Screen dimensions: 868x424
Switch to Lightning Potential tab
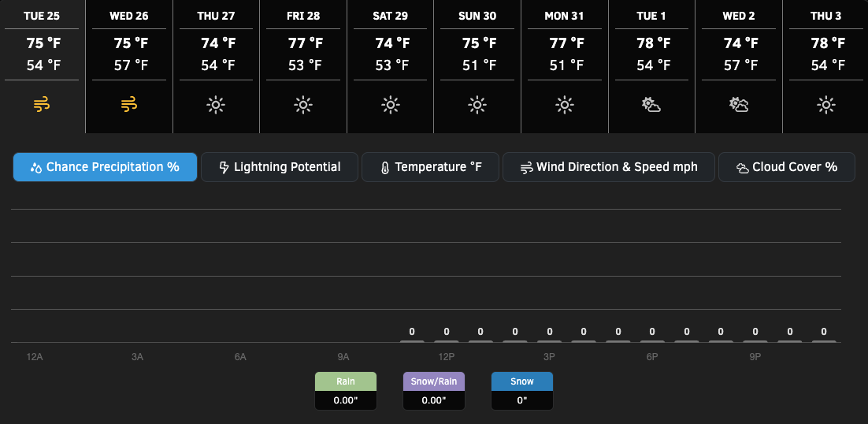click(280, 167)
